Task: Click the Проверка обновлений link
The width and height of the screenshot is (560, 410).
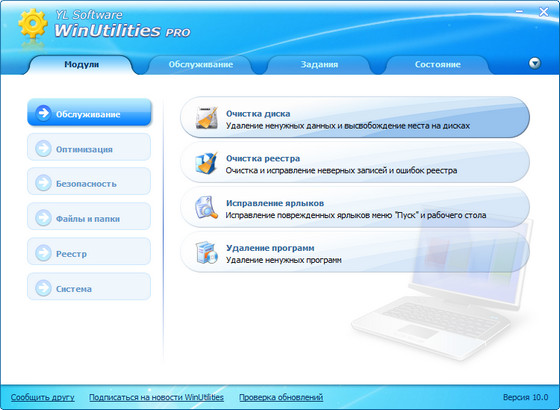Action: tap(281, 397)
